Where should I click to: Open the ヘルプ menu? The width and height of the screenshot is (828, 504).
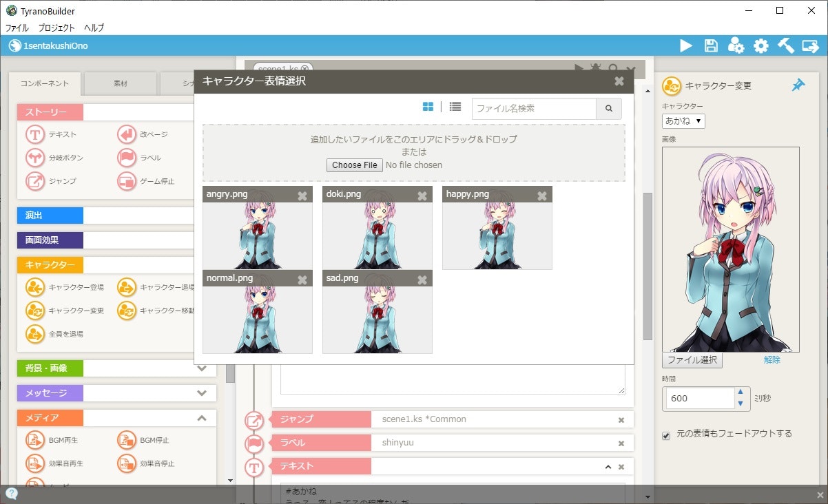click(x=94, y=28)
